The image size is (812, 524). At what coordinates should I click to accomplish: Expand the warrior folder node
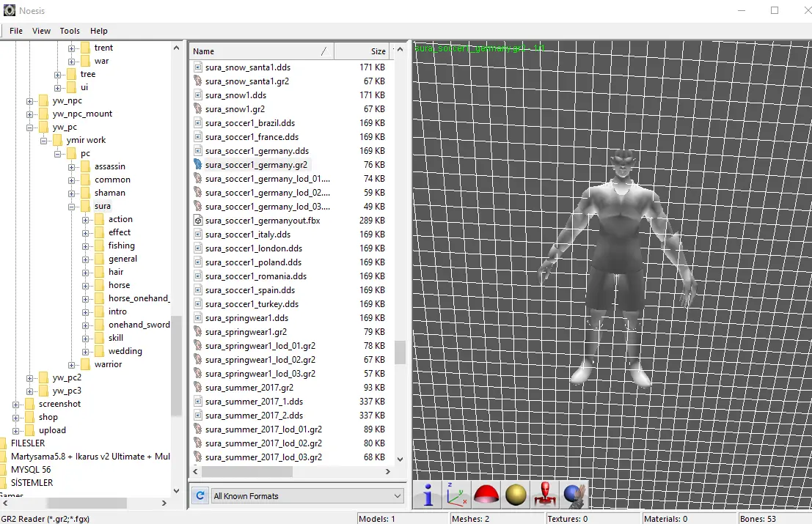pos(71,364)
